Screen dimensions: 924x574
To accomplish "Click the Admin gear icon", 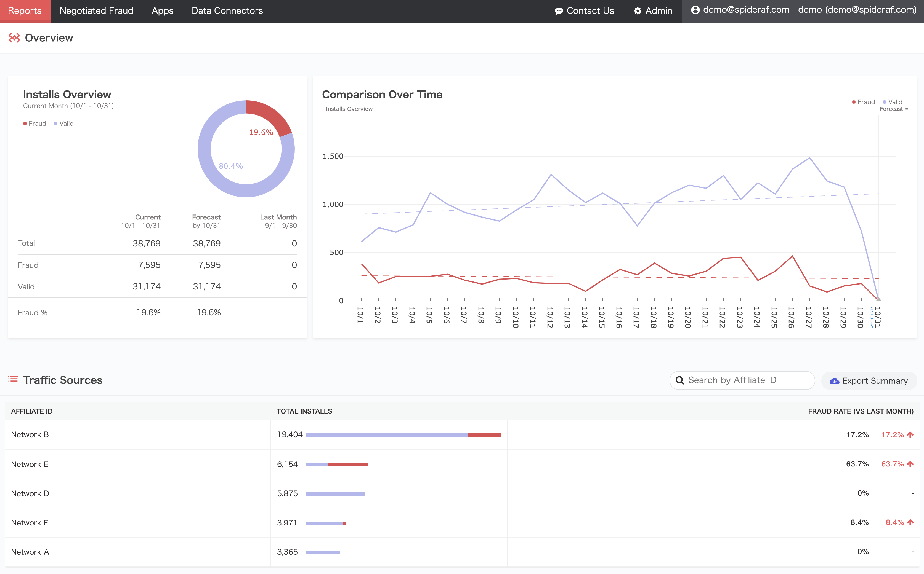I will pos(638,11).
